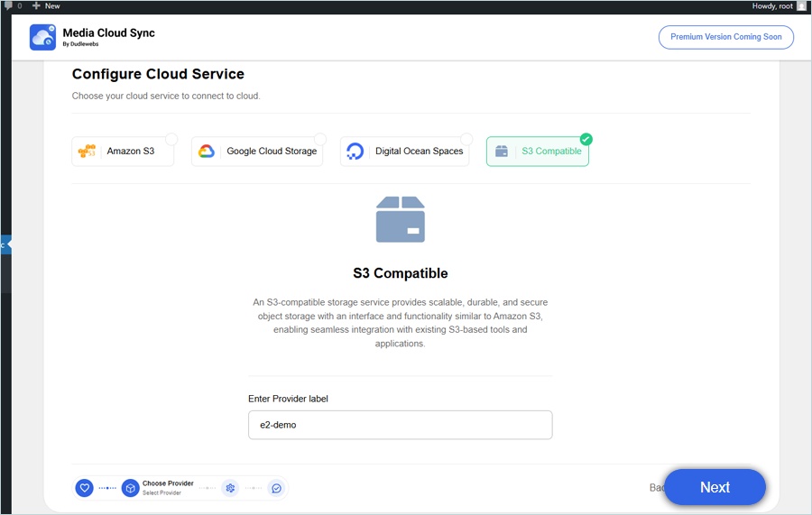The image size is (812, 515).
Task: Focus the Enter Provider label input field
Action: (x=401, y=425)
